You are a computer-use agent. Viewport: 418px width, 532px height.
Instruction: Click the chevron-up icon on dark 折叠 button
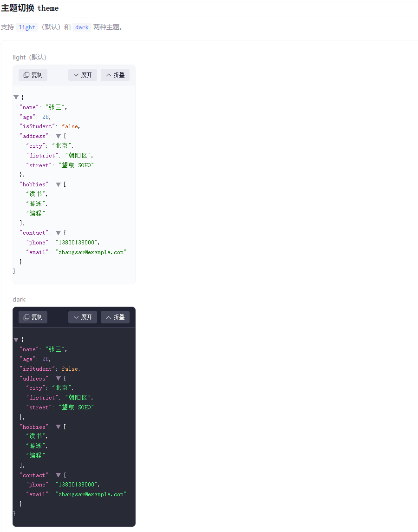[108, 317]
